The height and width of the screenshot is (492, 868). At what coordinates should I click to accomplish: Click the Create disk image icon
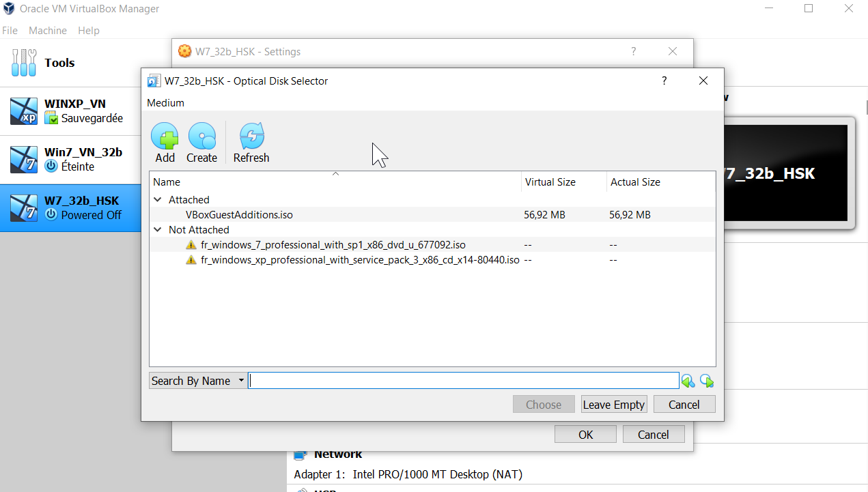(202, 136)
